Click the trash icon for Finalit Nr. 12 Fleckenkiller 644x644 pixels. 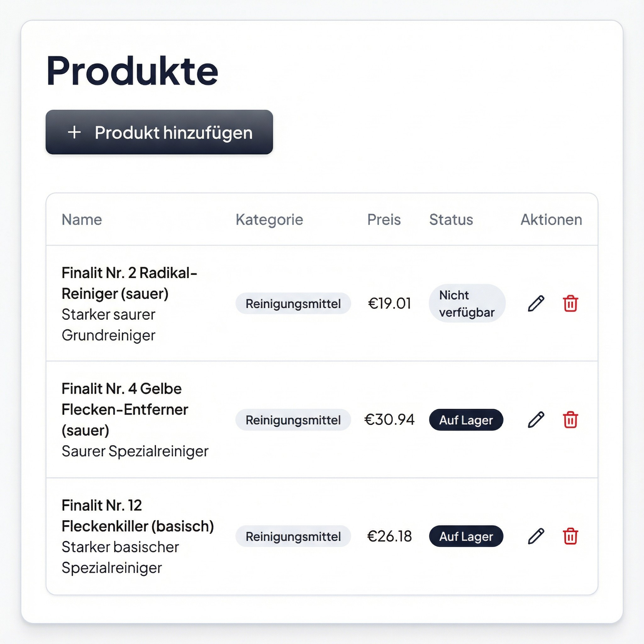(571, 536)
